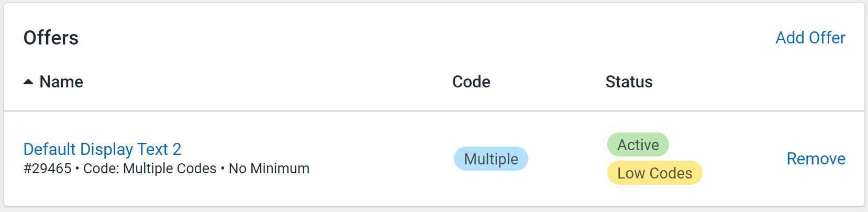Image resolution: width=868 pixels, height=212 pixels.
Task: Click the yellow Low Codes badge
Action: 655,173
